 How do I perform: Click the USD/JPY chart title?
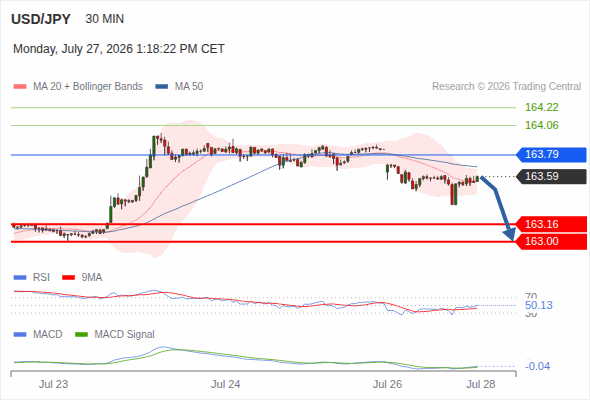click(41, 19)
